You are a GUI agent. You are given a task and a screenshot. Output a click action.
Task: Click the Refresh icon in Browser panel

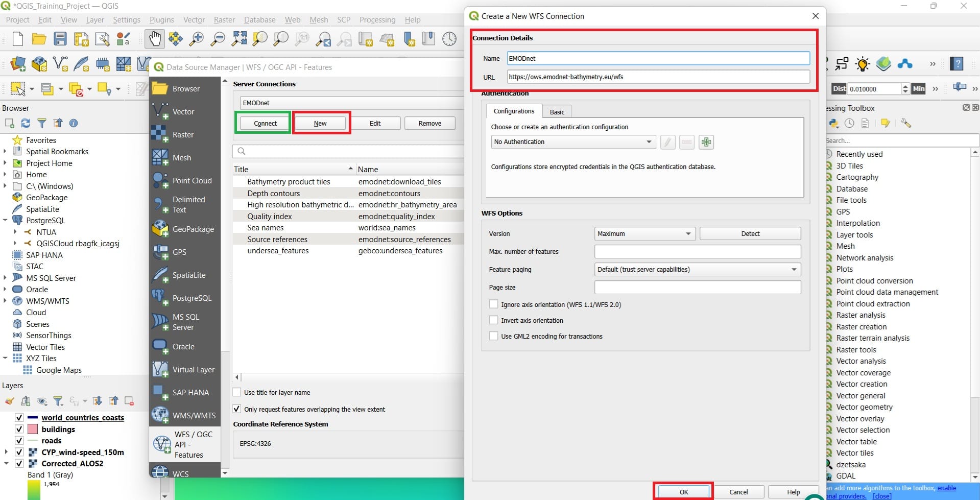26,123
